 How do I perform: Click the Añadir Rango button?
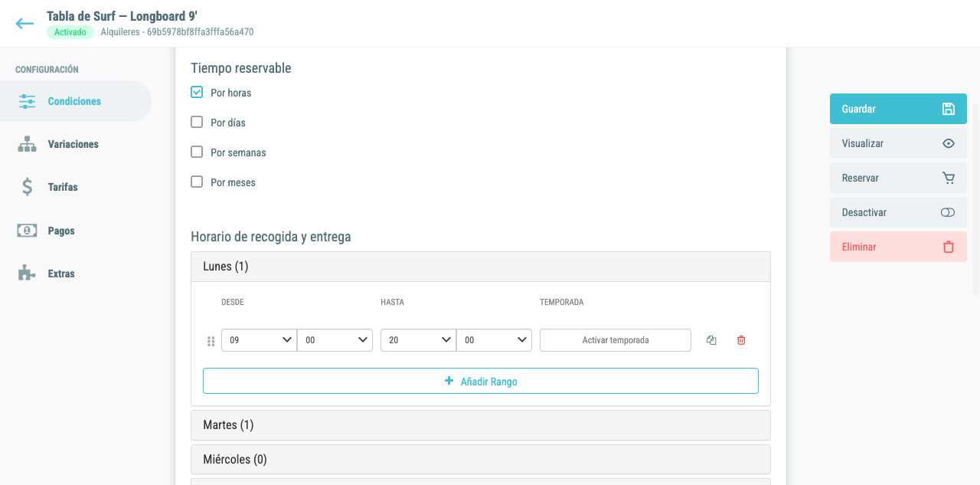(481, 381)
